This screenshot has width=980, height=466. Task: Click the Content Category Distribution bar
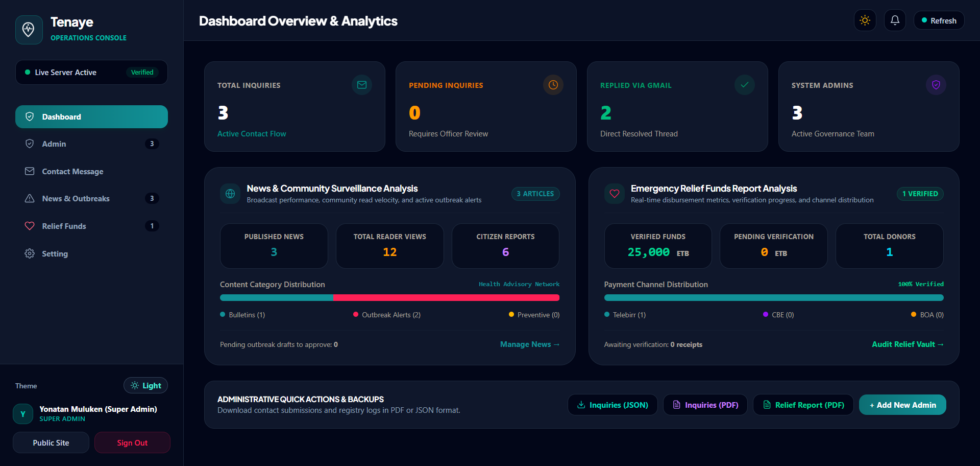point(390,297)
